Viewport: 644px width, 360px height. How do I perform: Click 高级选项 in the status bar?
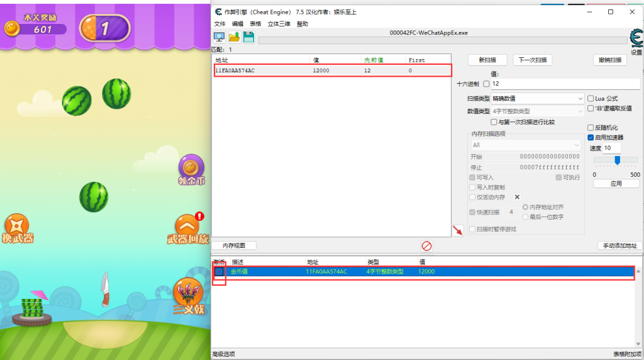pyautogui.click(x=224, y=354)
